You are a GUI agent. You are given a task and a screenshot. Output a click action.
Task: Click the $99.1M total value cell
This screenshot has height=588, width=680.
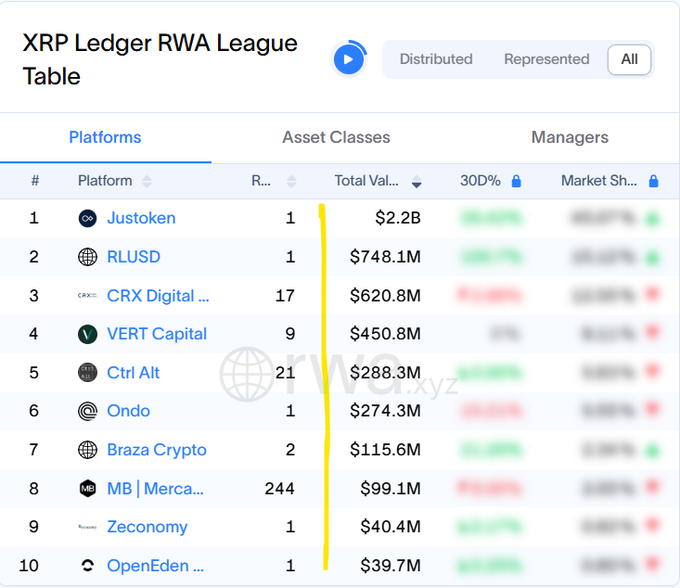(x=390, y=489)
